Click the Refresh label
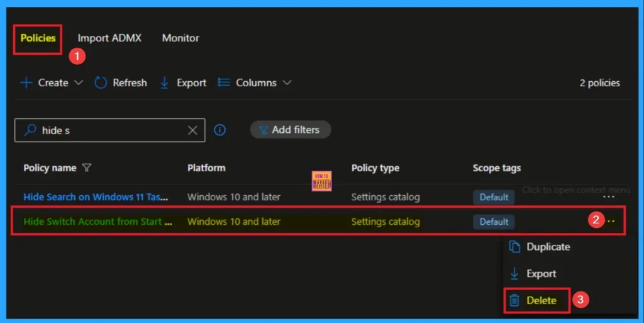 click(x=130, y=82)
